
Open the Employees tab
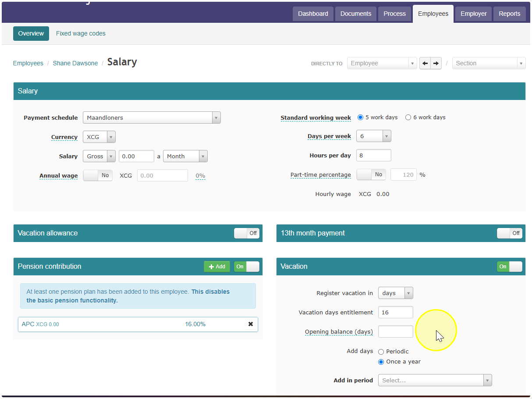(433, 14)
